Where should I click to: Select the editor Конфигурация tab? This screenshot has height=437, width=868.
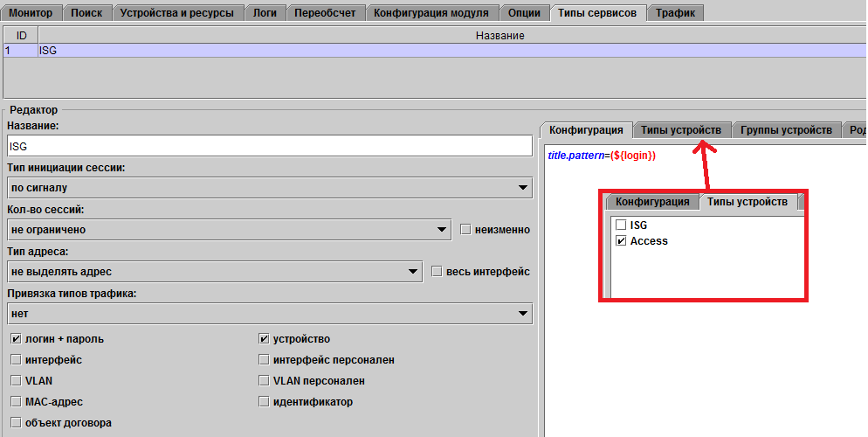[586, 130]
